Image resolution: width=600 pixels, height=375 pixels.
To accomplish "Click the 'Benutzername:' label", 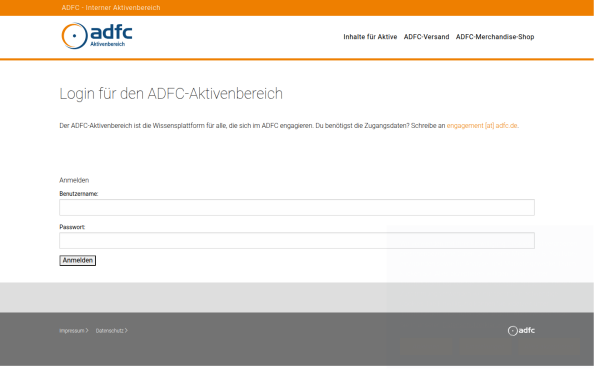I will (78, 194).
